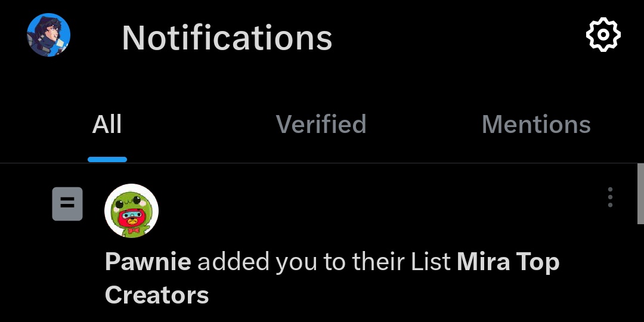
Task: Open the Mentions tab
Action: tap(536, 125)
